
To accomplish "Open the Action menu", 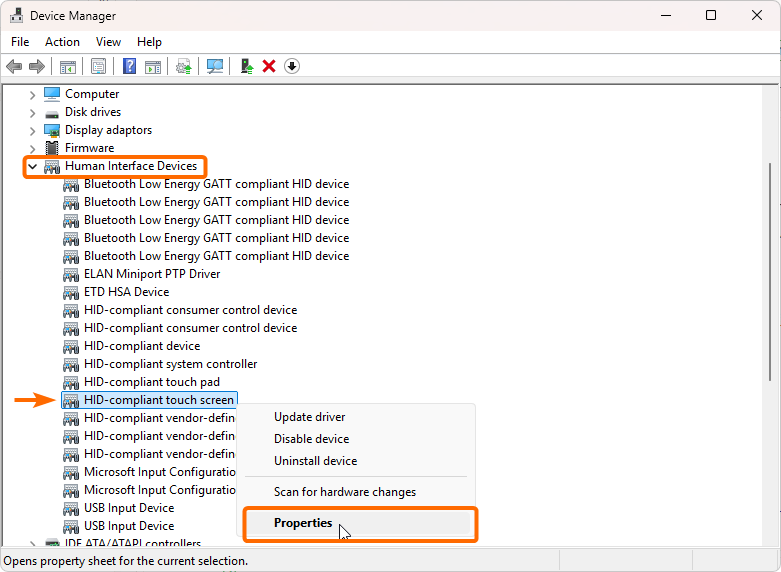I will pos(62,42).
